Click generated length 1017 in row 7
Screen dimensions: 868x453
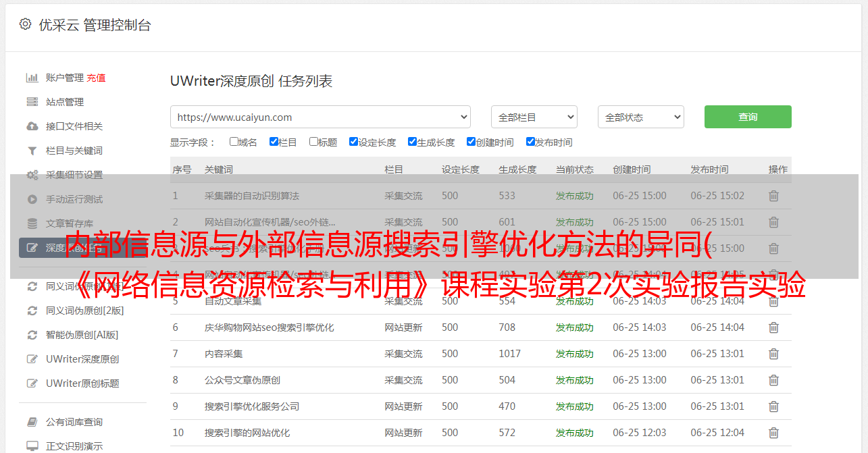(509, 354)
